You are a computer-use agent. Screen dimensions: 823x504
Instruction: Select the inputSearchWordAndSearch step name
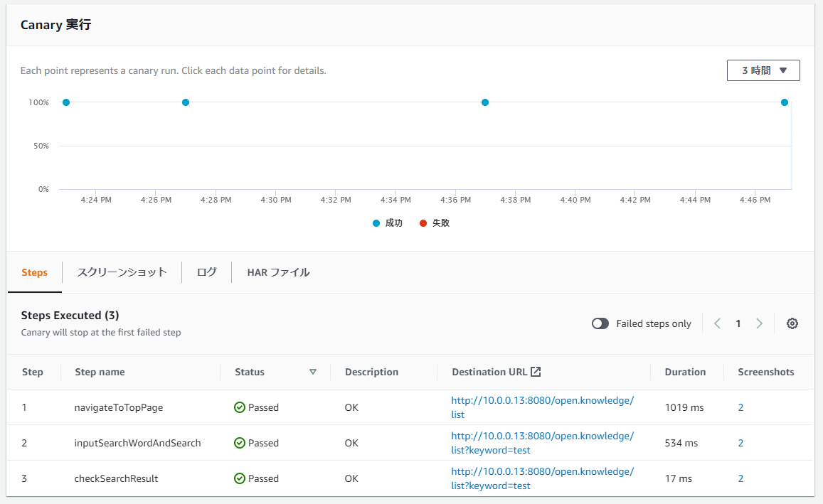tap(137, 443)
